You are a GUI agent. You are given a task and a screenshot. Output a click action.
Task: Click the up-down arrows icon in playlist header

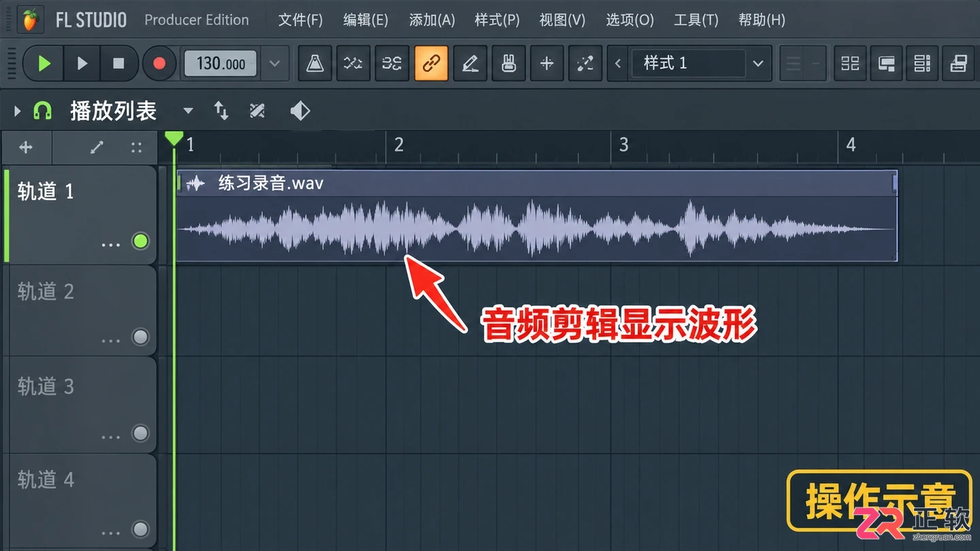tap(221, 110)
